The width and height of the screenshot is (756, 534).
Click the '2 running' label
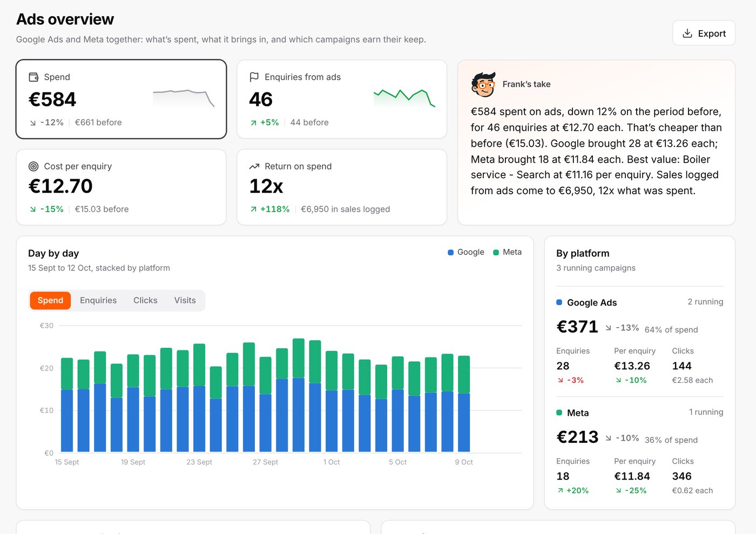coord(705,302)
